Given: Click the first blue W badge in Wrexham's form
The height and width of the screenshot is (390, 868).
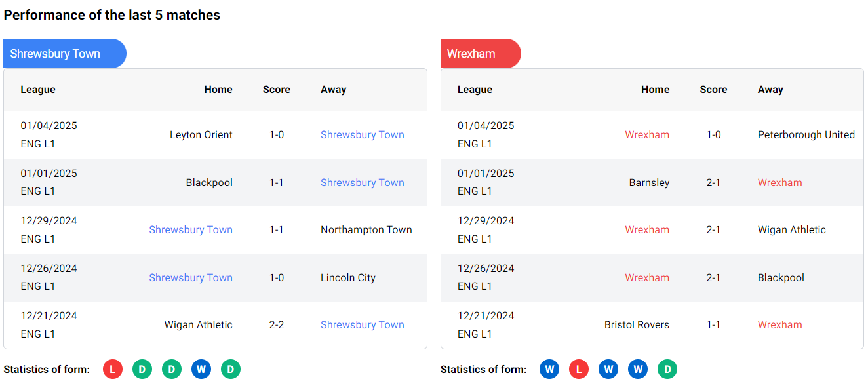Looking at the screenshot, I should coord(549,369).
